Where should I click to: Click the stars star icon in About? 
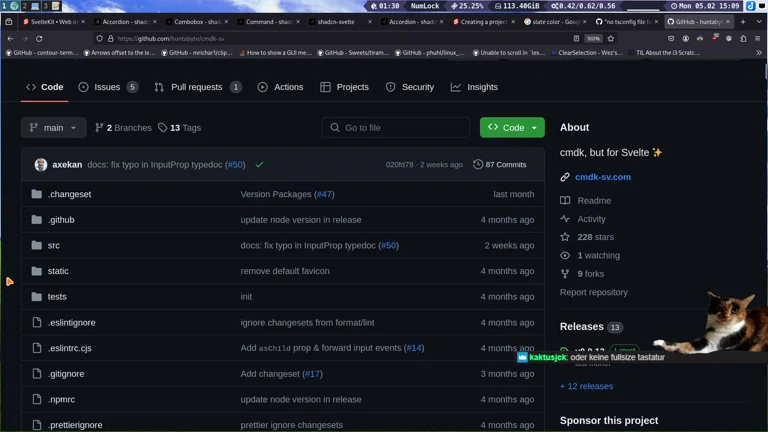pyautogui.click(x=565, y=237)
